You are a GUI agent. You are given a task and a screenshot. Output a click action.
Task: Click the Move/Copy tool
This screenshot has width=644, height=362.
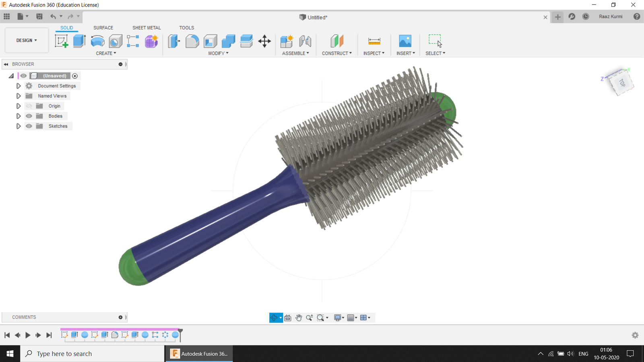coord(264,41)
